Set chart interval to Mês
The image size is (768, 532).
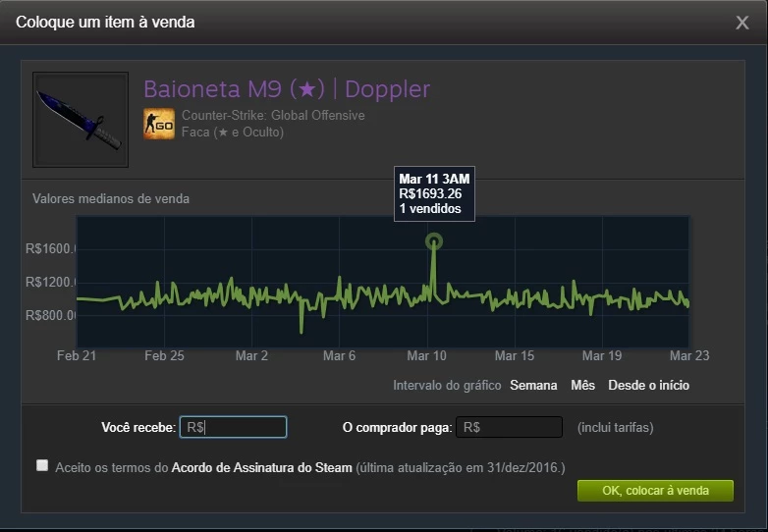[582, 386]
